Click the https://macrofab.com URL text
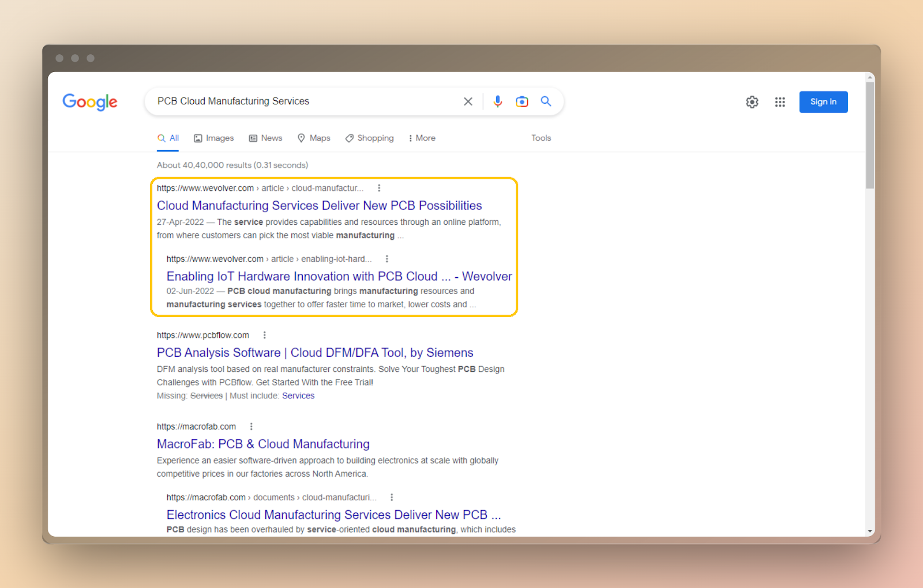 (196, 427)
